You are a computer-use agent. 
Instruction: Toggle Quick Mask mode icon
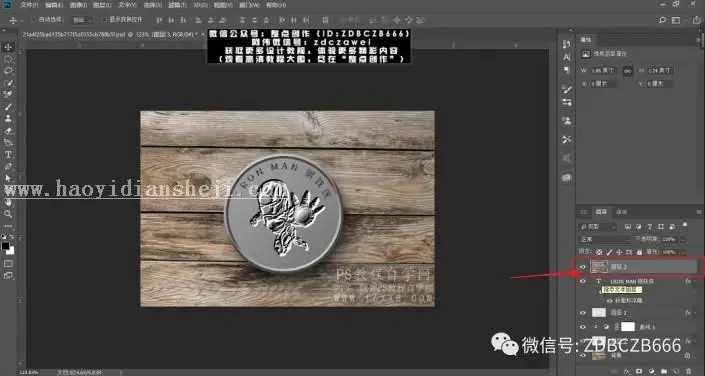pyautogui.click(x=8, y=264)
